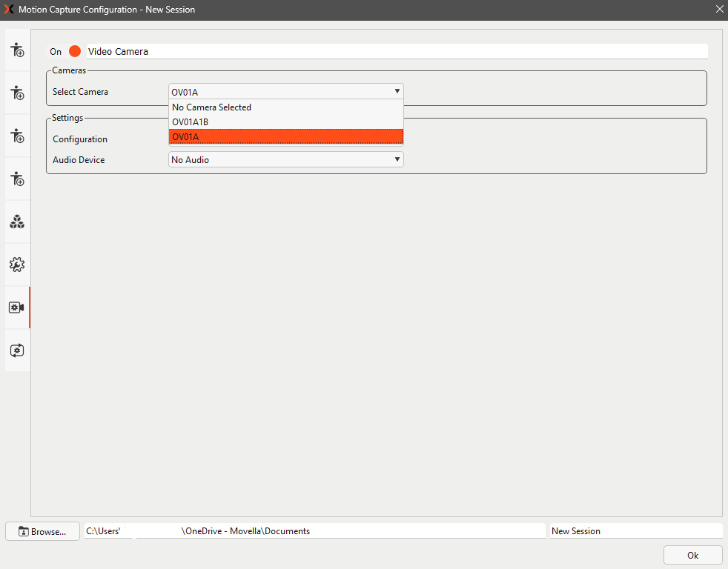728x569 pixels.
Task: Click the 'Select Camera' label
Action: coord(80,92)
